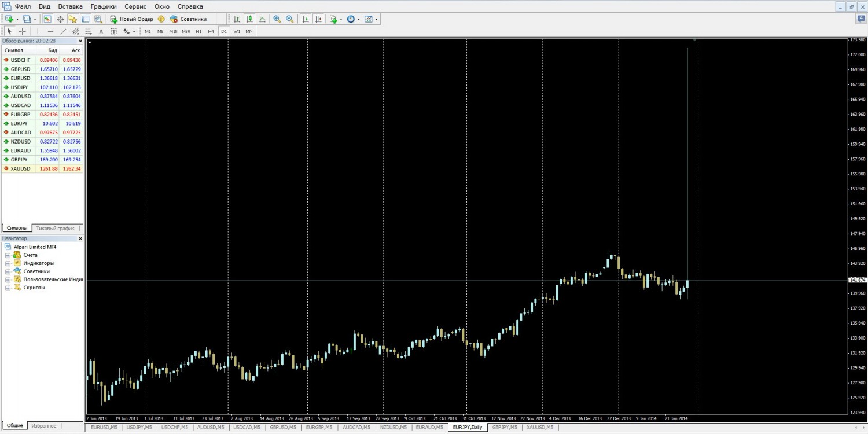868x434 pixels.
Task: Open the arrows objects tool
Action: (127, 31)
